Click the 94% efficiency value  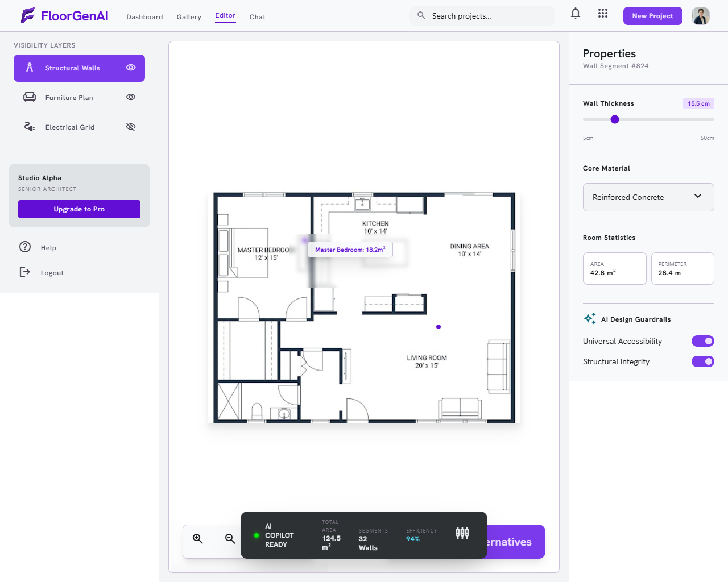[413, 539]
